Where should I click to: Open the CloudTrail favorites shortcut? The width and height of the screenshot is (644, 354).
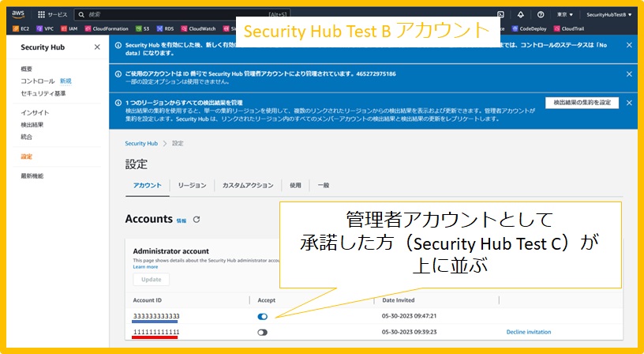pos(569,28)
